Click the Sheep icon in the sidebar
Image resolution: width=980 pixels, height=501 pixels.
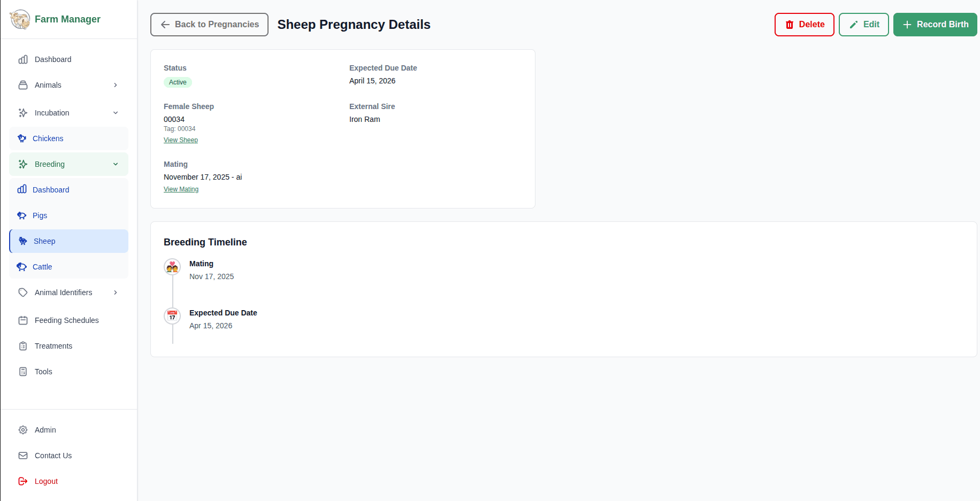[x=23, y=241]
